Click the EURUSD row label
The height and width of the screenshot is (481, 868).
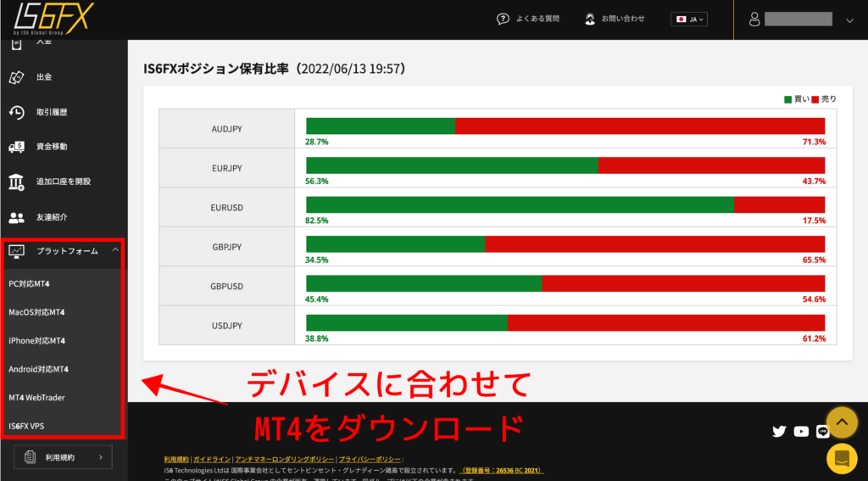227,208
